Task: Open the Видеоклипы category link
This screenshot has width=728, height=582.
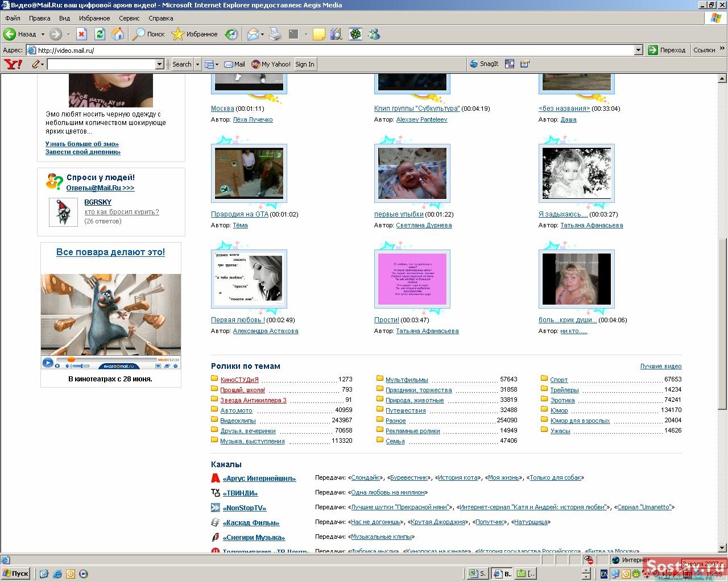Action: [238, 421]
